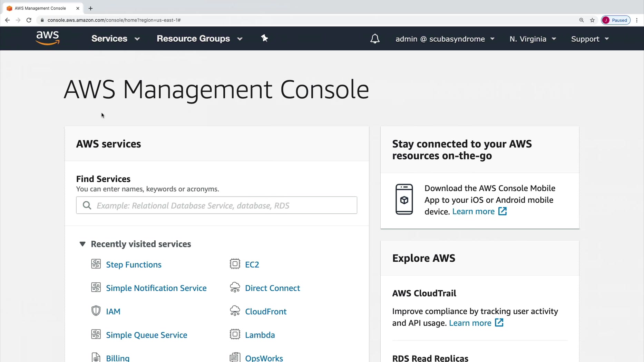
Task: Click the EC2 chip icon
Action: point(235,264)
